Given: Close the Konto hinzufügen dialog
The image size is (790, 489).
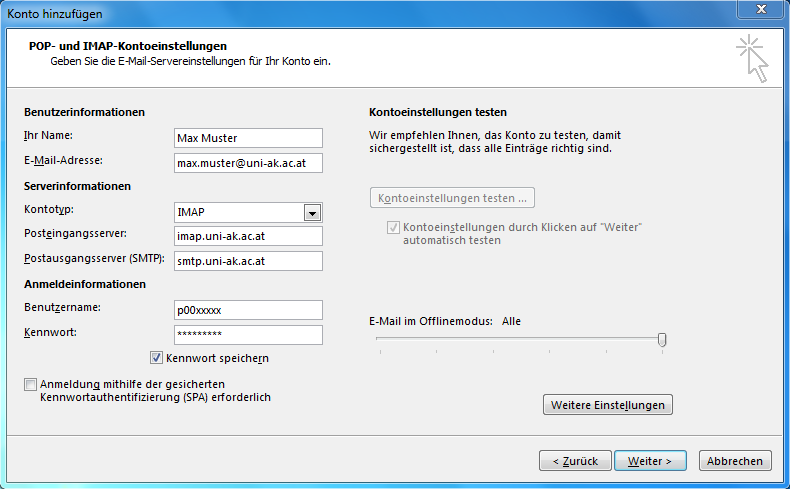Looking at the screenshot, I should pyautogui.click(x=761, y=9).
